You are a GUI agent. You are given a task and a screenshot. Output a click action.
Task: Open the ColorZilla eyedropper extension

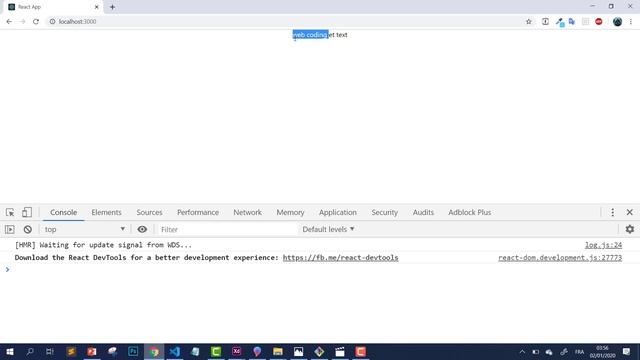pyautogui.click(x=559, y=22)
